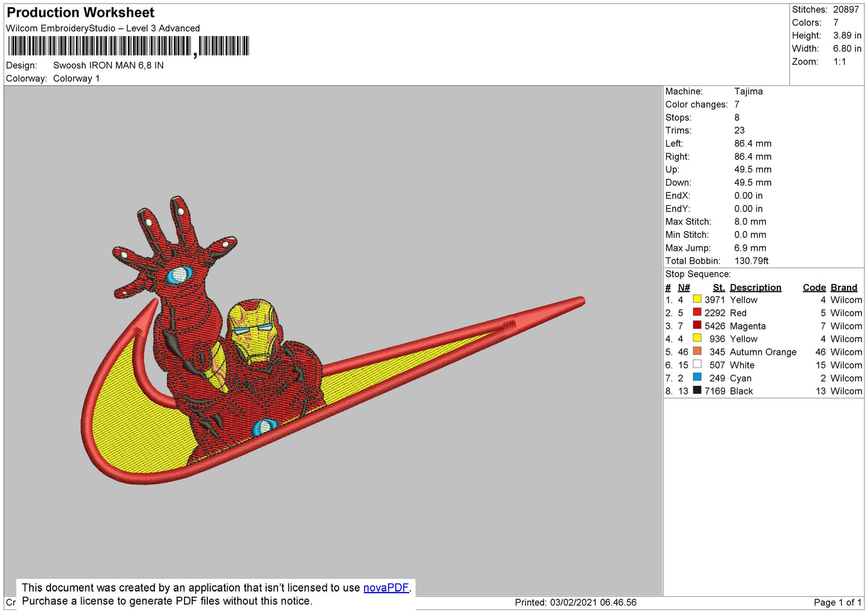Open the novaPDF hyperlink
The height and width of the screenshot is (613, 868).
tap(386, 588)
